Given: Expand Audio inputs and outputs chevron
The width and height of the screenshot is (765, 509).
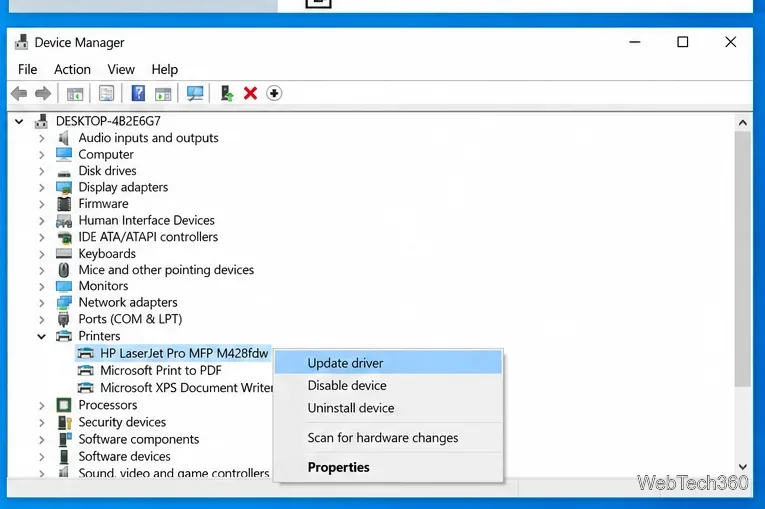Looking at the screenshot, I should [x=41, y=139].
